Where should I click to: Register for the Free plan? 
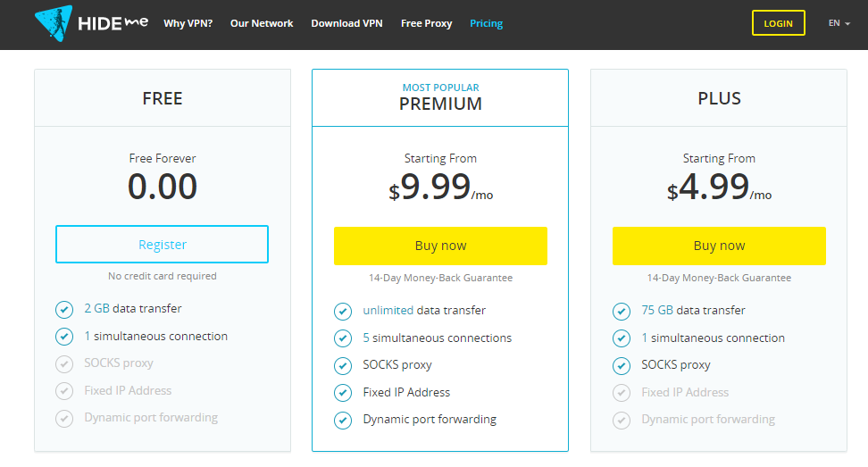pyautogui.click(x=162, y=245)
